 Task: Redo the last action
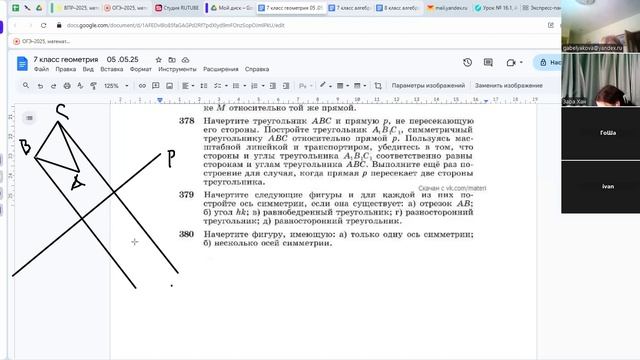coord(53,86)
